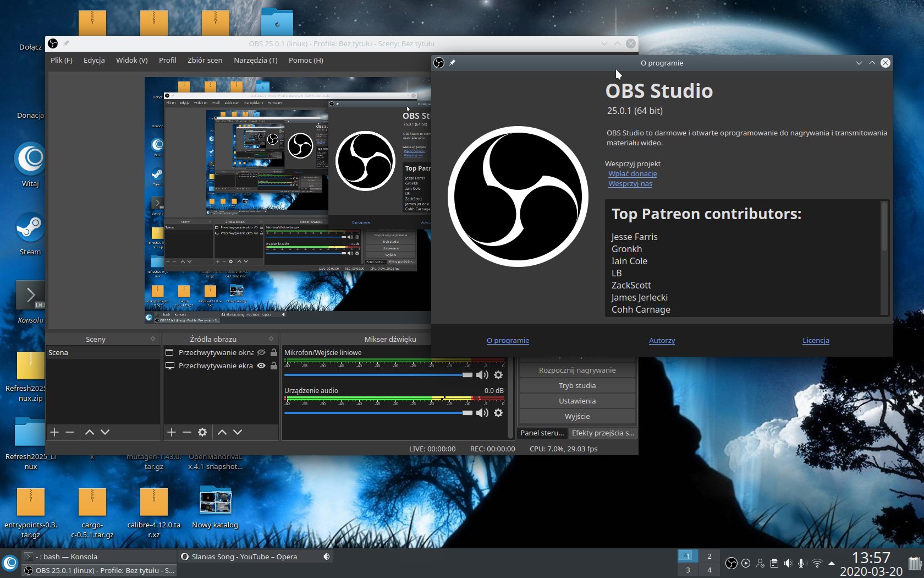Select the Scena item in scenes list
Image resolution: width=924 pixels, height=578 pixels.
click(x=103, y=352)
